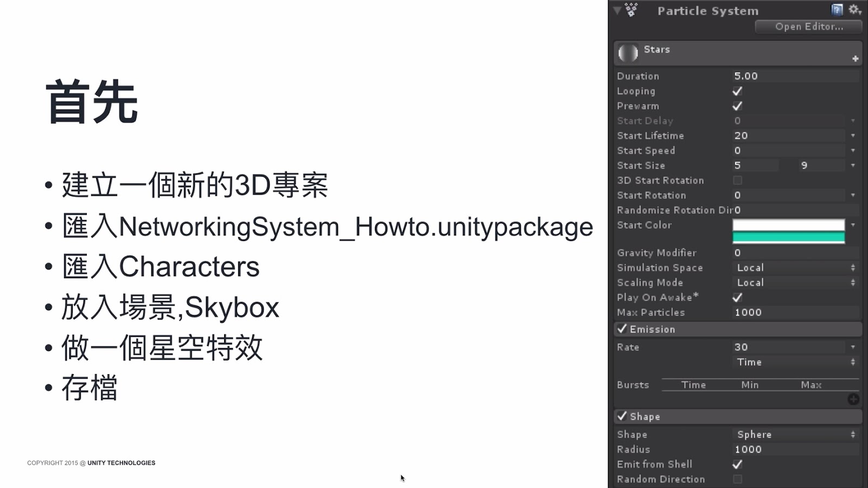Click the Bursts Time column header

click(x=693, y=385)
